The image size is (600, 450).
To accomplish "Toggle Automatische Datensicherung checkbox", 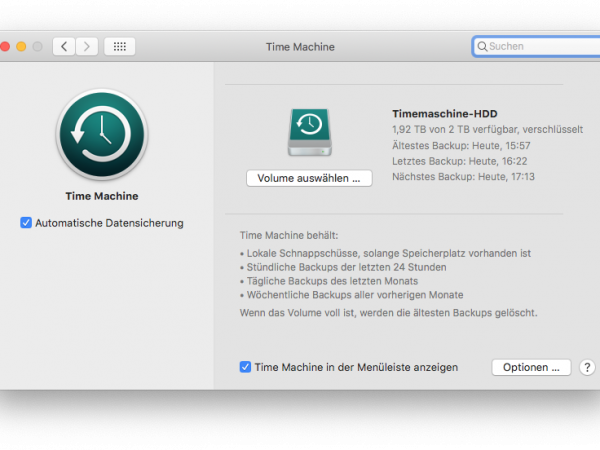I will click(26, 223).
